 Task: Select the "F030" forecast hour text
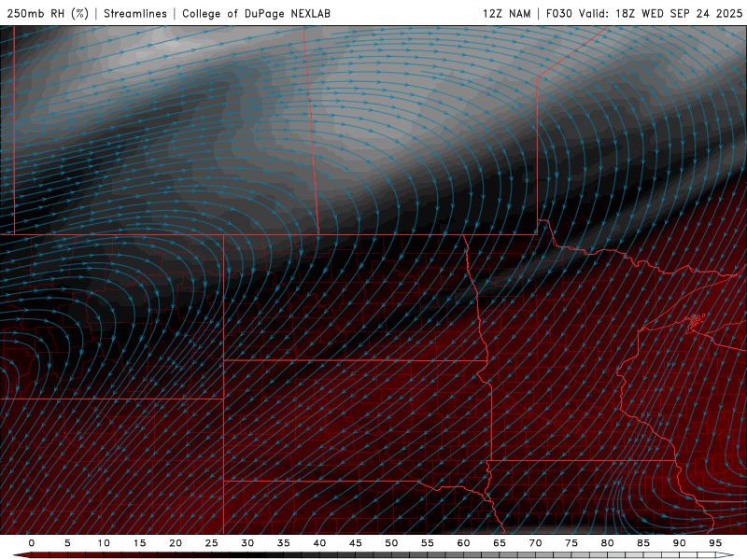tap(558, 13)
